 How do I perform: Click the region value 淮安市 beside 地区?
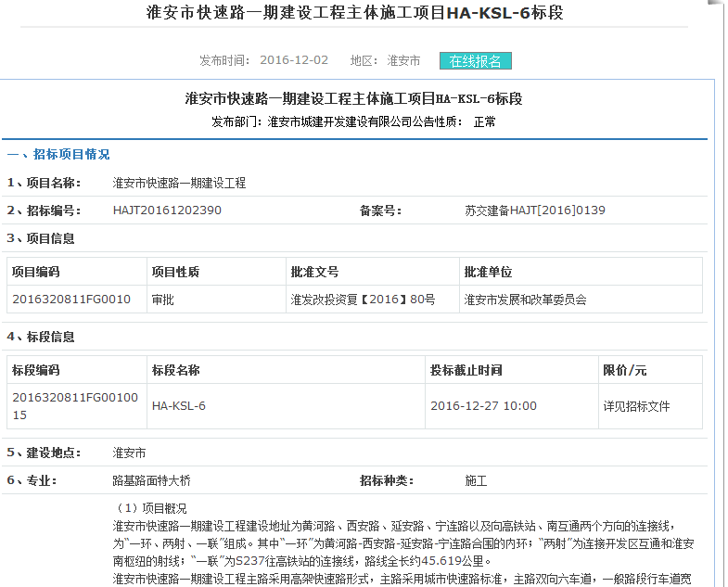(403, 61)
